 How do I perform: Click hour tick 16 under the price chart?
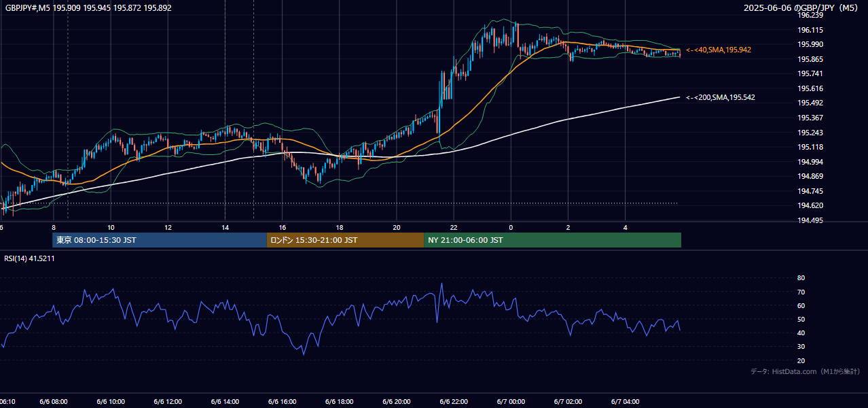[x=282, y=227]
